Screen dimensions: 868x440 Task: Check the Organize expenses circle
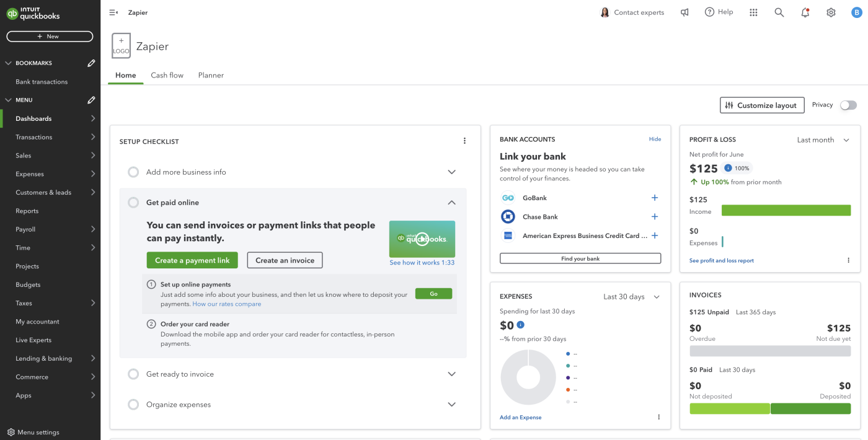(133, 405)
